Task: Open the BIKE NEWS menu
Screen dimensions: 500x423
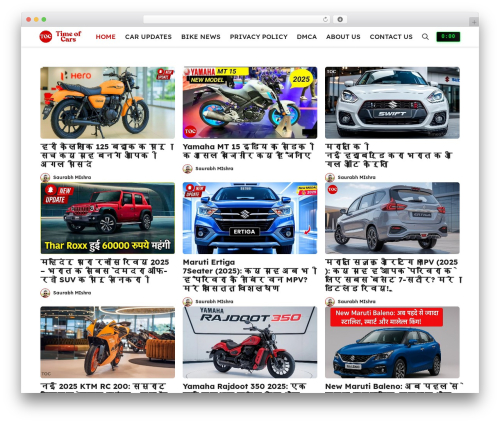Action: [201, 37]
